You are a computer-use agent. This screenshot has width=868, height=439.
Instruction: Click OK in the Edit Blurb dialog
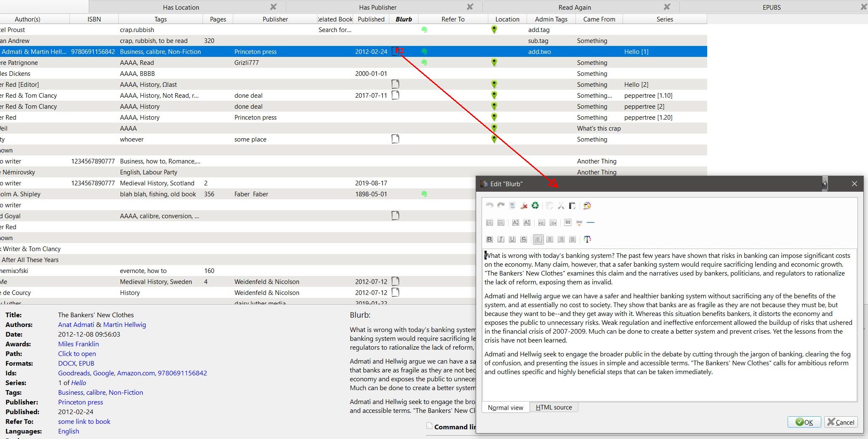(x=804, y=422)
